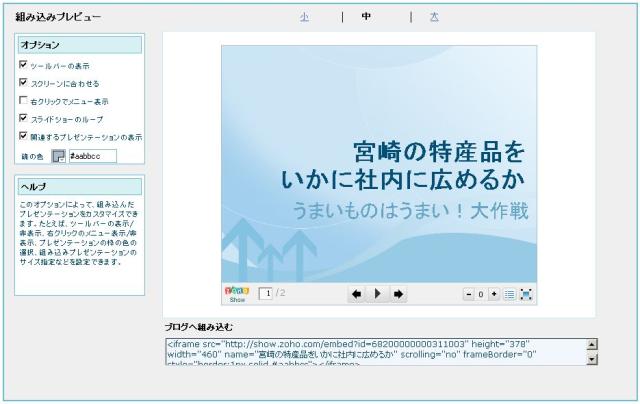Viewport: 640px width, 404px height.
Task: Select the medium (中) preview size
Action: pyautogui.click(x=367, y=17)
